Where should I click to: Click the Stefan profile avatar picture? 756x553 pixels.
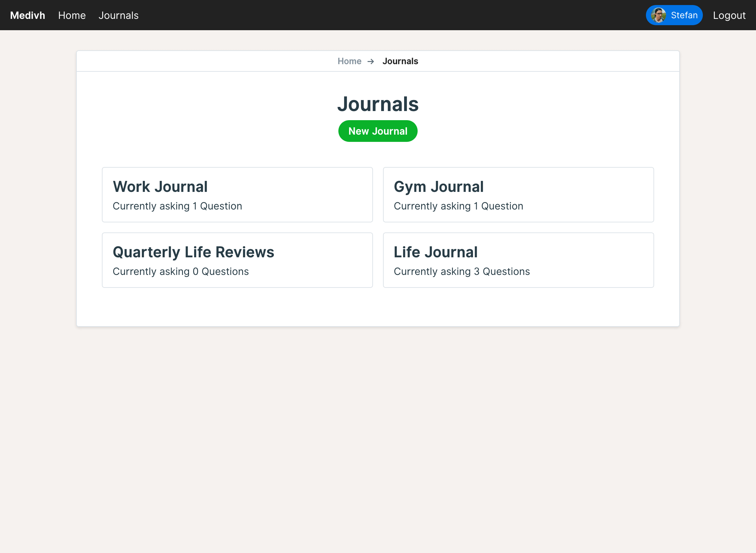click(659, 15)
